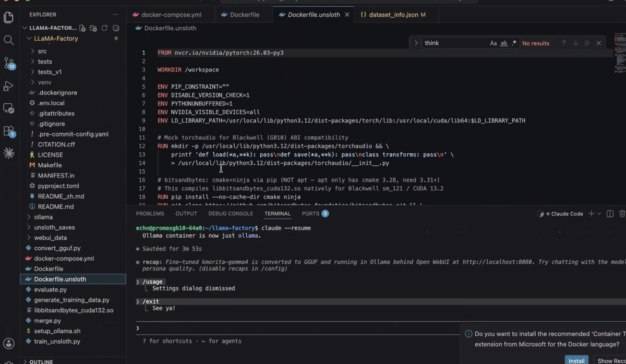Image resolution: width=626 pixels, height=364 pixels.
Task: Open Makefile in Explorer
Action: pos(50,165)
